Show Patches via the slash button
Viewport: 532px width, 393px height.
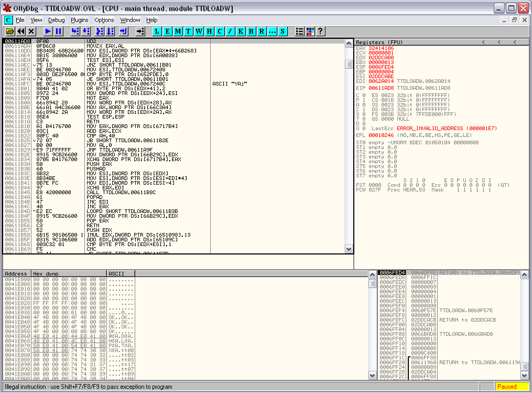231,31
